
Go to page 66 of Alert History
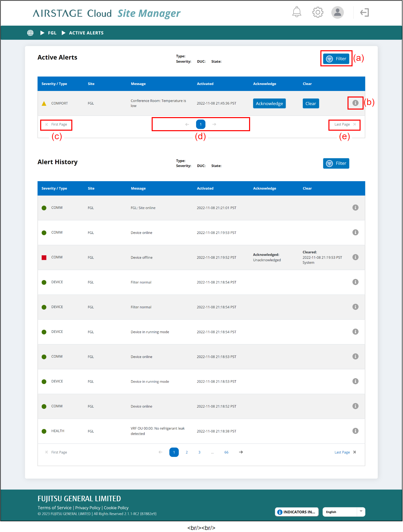pyautogui.click(x=226, y=452)
